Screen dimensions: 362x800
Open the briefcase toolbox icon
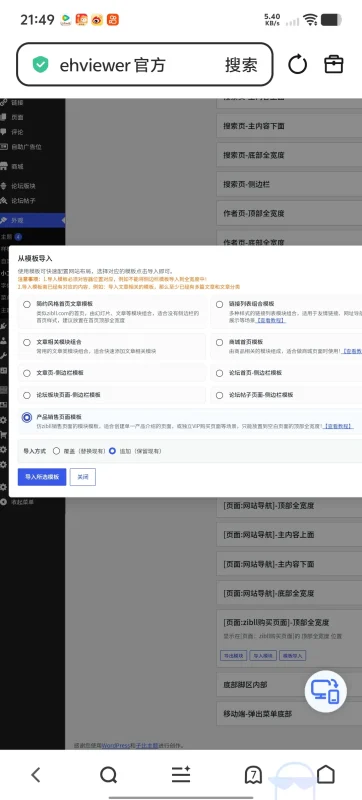coord(334,64)
